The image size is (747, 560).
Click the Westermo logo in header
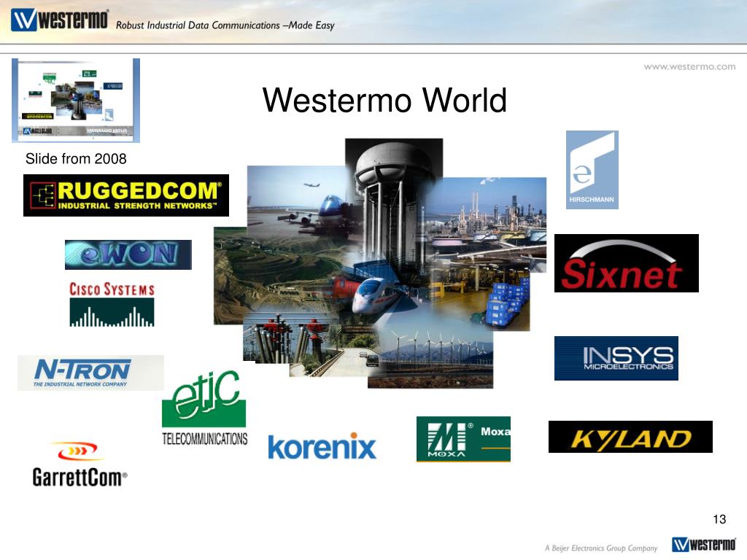[x=60, y=20]
